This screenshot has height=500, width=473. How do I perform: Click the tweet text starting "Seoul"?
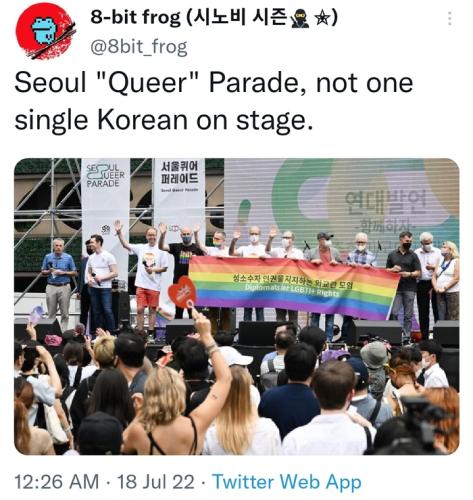point(214,101)
